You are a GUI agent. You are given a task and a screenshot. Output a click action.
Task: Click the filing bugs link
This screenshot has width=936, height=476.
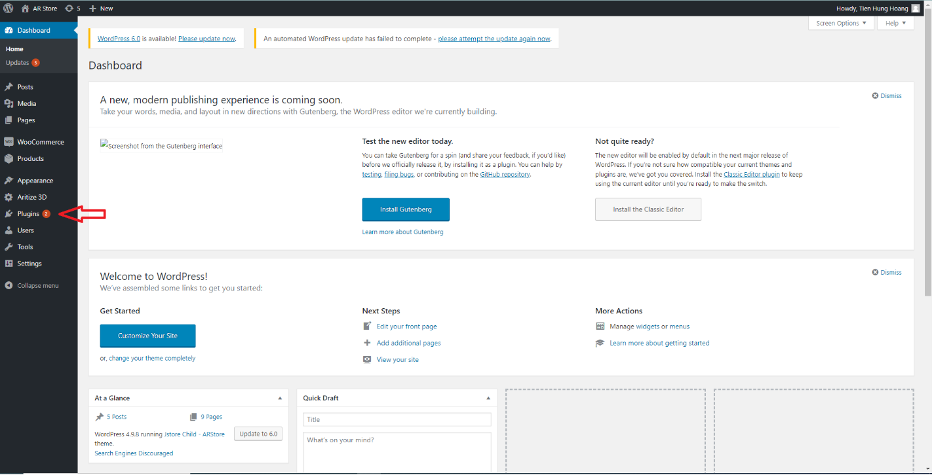click(399, 175)
